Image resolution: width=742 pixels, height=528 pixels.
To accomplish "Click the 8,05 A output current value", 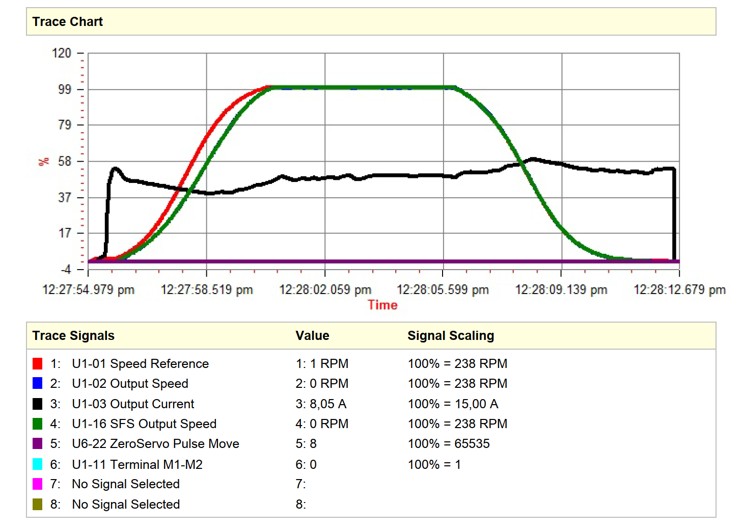I will (324, 404).
